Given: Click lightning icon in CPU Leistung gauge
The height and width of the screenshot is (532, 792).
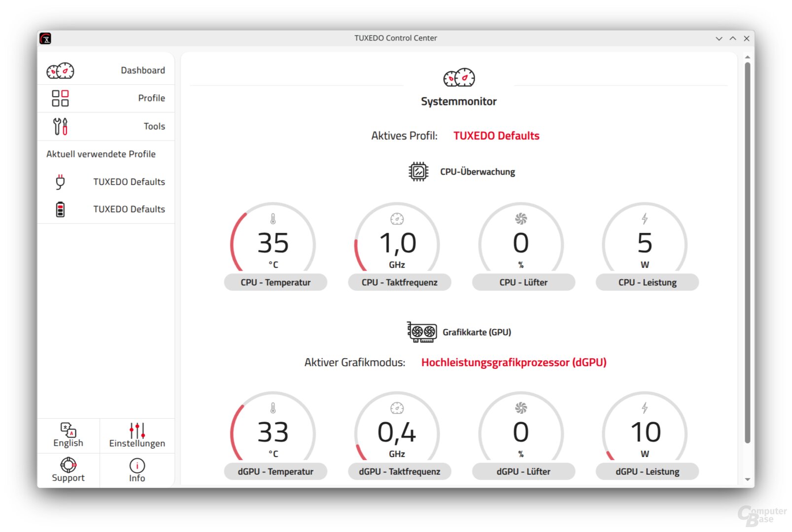Looking at the screenshot, I should tap(645, 219).
